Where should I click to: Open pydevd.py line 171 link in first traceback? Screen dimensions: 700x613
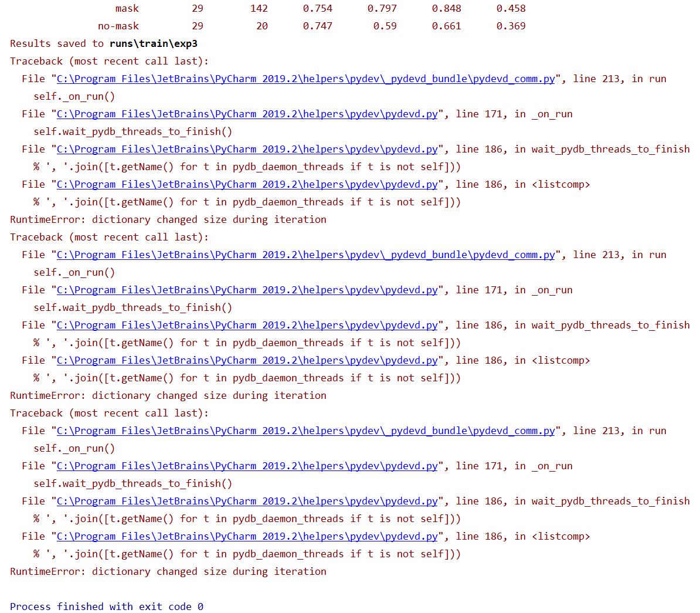pos(246,114)
